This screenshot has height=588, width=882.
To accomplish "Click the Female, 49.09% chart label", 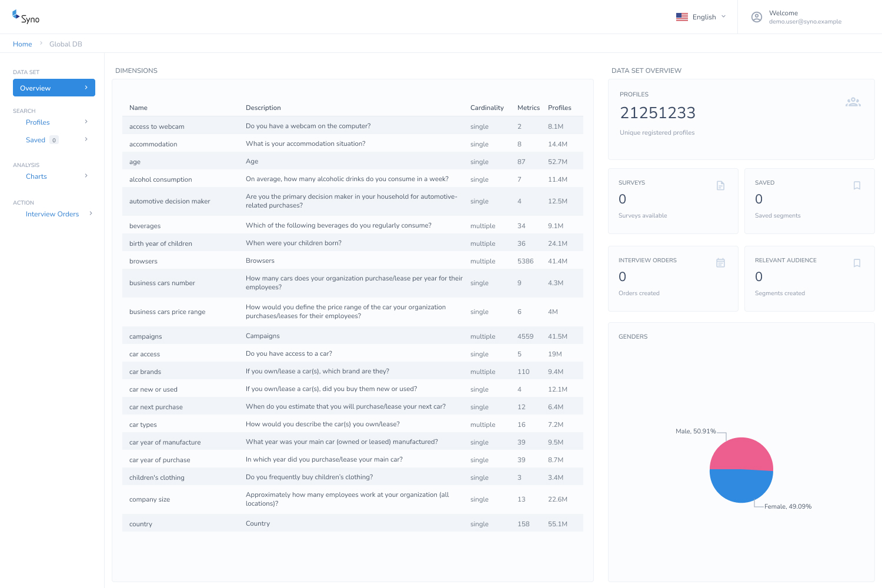I will point(788,506).
